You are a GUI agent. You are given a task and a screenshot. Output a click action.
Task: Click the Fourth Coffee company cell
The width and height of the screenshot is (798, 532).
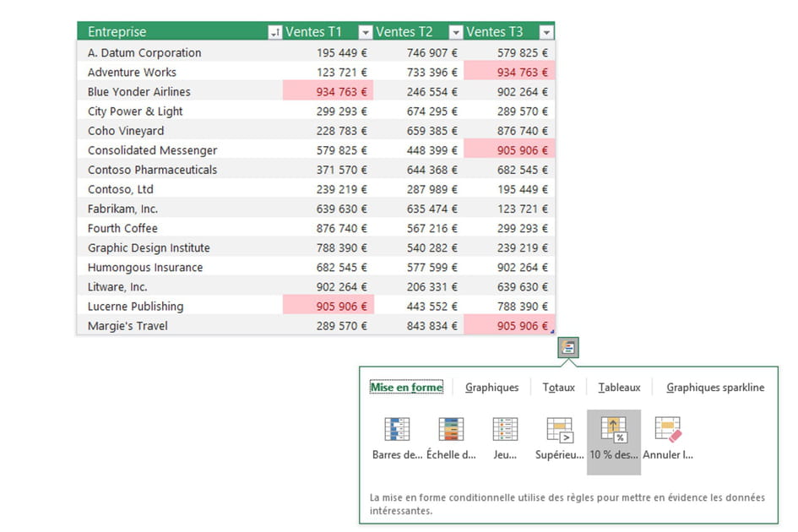tap(123, 228)
